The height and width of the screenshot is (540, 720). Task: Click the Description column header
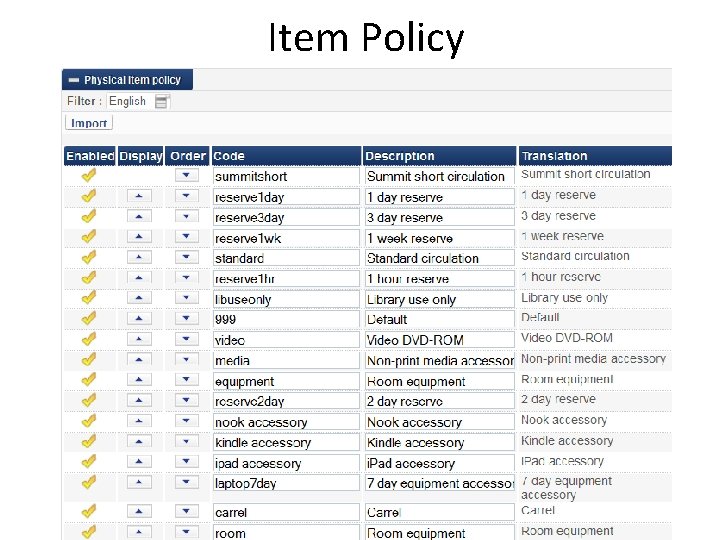(439, 156)
